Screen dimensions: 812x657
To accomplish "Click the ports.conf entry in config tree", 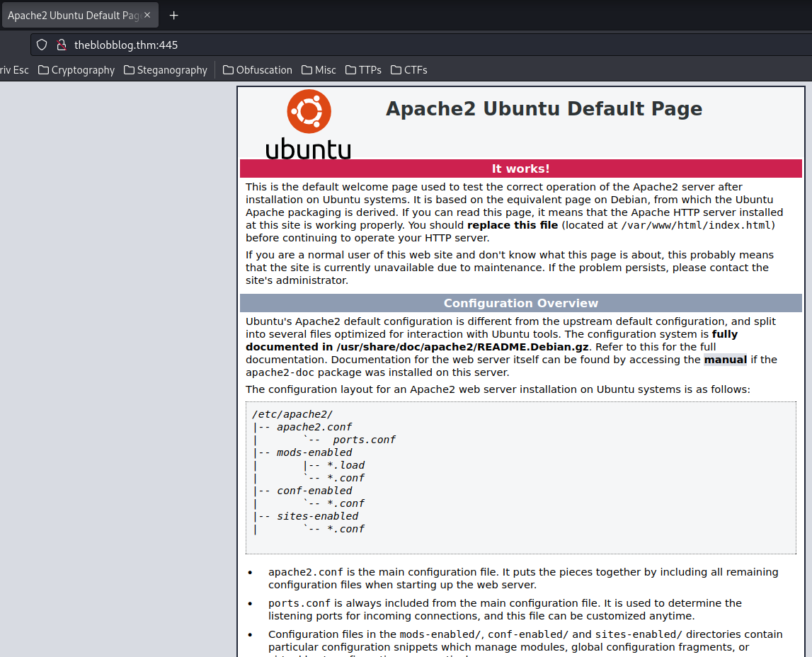I will click(x=364, y=440).
